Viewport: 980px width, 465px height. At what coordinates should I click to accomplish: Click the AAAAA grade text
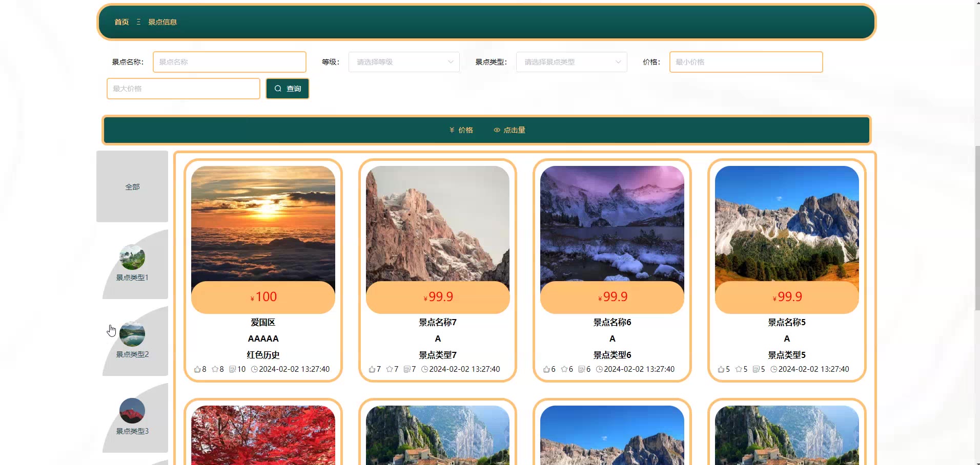[263, 339]
